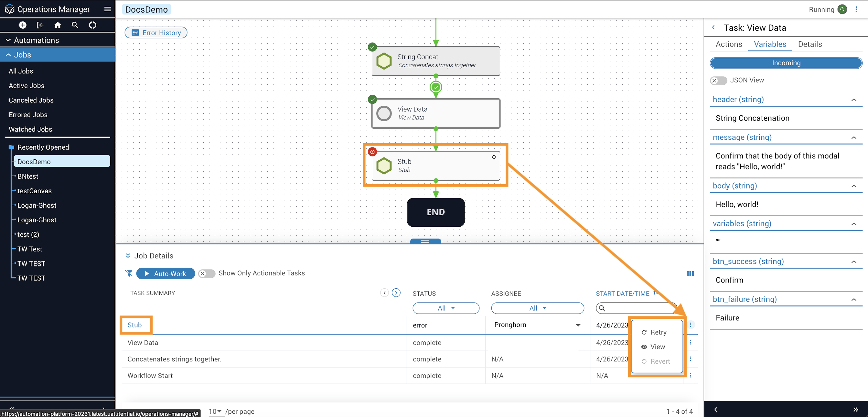Click the back arrow beside Task: View Data
Viewport: 868px width, 417px height.
pyautogui.click(x=713, y=27)
